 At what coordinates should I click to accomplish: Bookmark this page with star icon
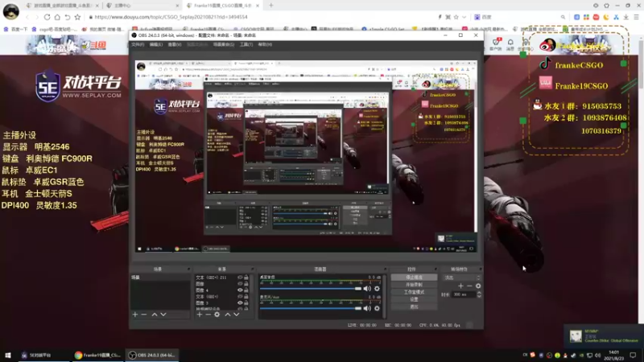pos(77,17)
